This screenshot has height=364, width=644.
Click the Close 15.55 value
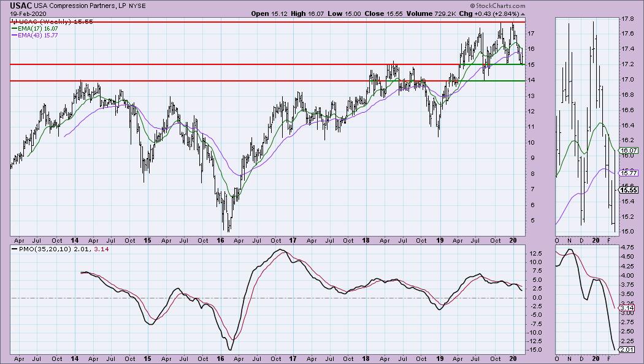click(383, 13)
